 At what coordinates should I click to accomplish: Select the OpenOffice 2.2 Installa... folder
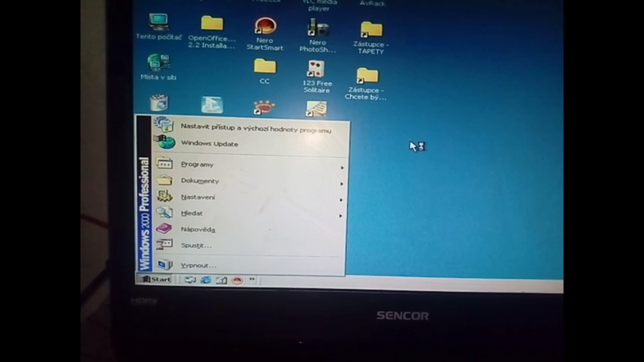[x=212, y=32]
